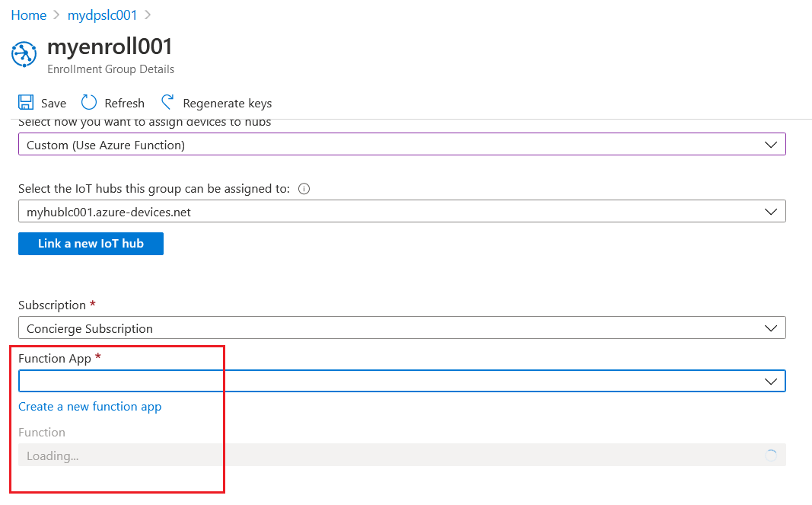
Task: Click the Link a new IoT hub button
Action: [91, 244]
